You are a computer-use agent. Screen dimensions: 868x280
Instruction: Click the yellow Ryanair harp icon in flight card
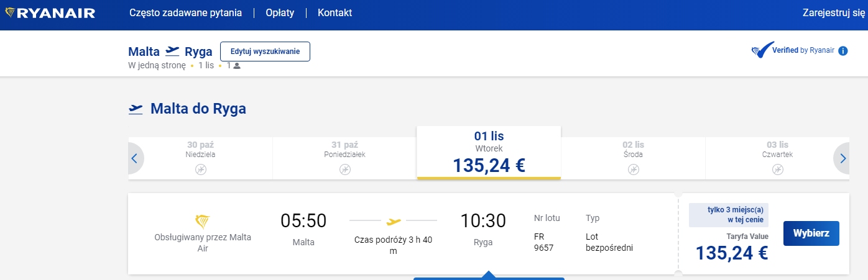coord(202,221)
